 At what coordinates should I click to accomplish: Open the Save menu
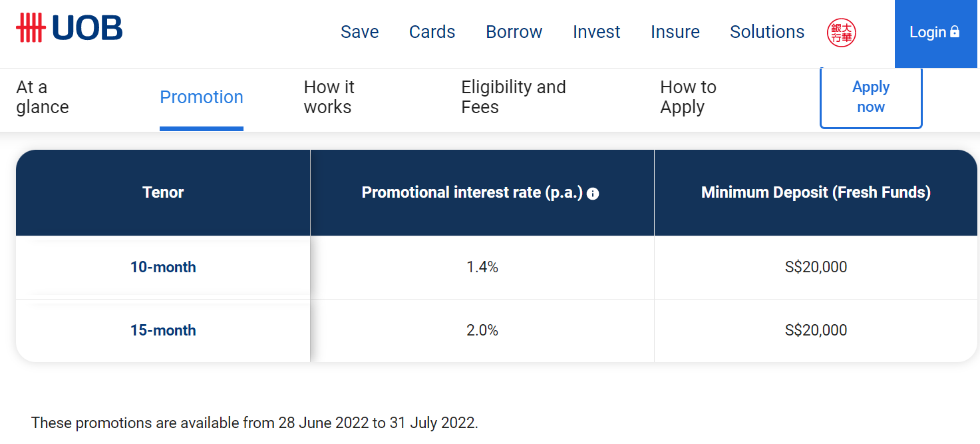point(359,32)
